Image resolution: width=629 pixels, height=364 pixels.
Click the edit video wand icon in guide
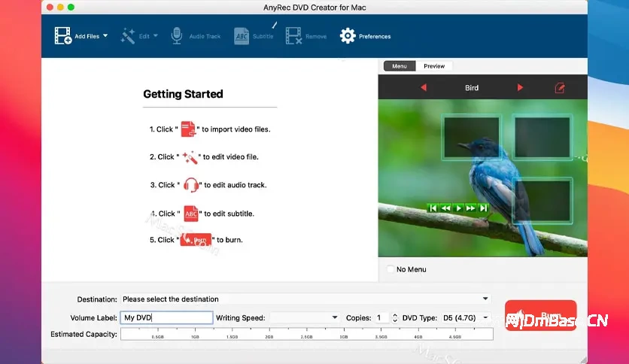[x=190, y=157]
